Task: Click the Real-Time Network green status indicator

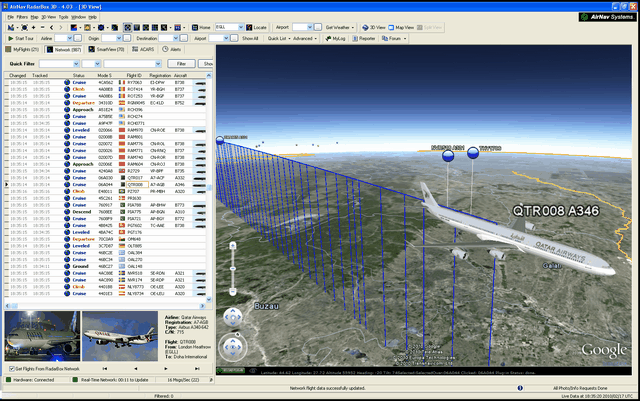Action: (75, 380)
